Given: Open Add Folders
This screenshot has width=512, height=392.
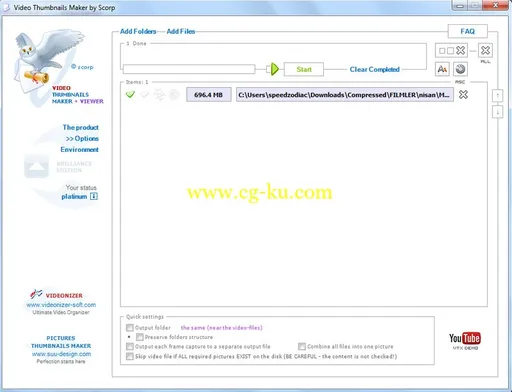Looking at the screenshot, I should (x=138, y=31).
